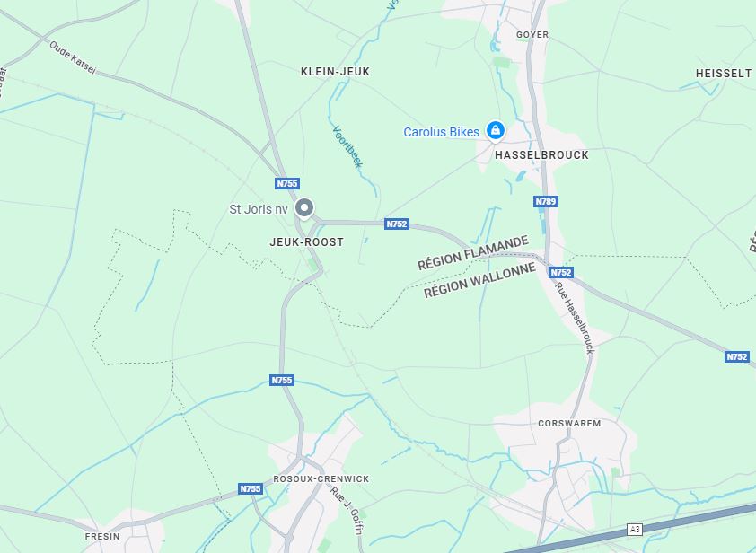Click the Klein-Jeuk place name
This screenshot has width=756, height=553.
click(x=335, y=72)
